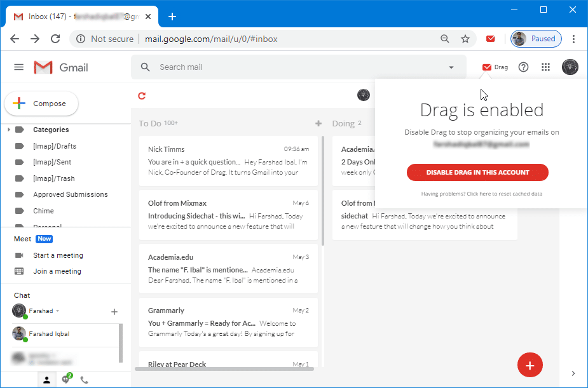
Task: Open Farshad chat status dropdown
Action: click(57, 311)
